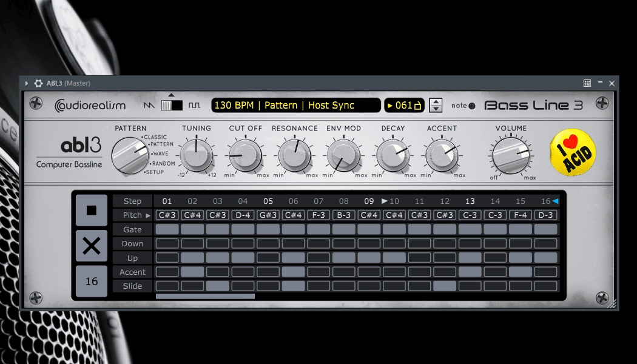The width and height of the screenshot is (637, 364).
Task: Click the Slide row label
Action: [132, 286]
